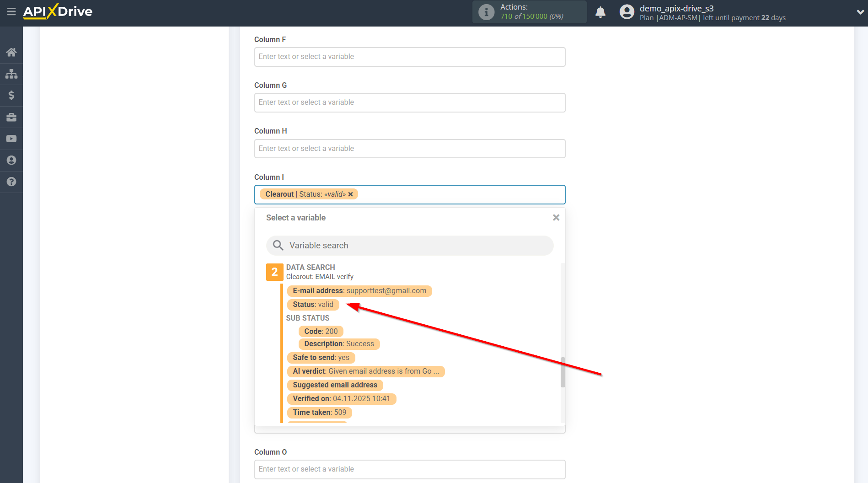Click the Actions usage info icon
This screenshot has width=868, height=483.
486,12
